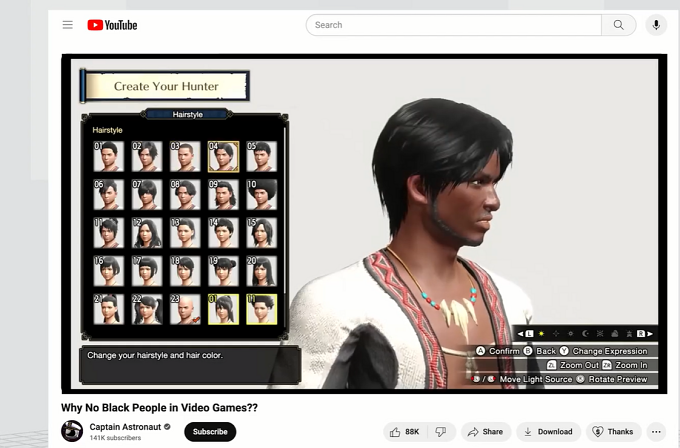Select the bright sun light preset icon

pyautogui.click(x=541, y=334)
